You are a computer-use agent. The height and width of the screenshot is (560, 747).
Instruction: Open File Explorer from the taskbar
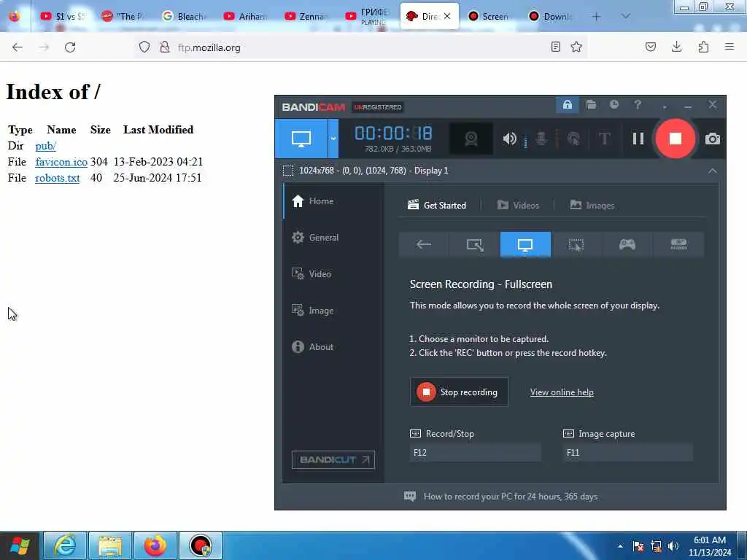coord(110,545)
